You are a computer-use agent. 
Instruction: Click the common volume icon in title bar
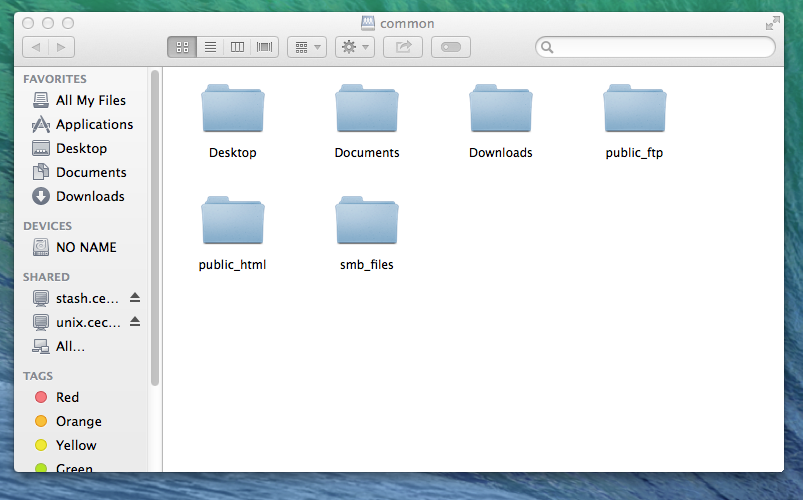(x=368, y=23)
